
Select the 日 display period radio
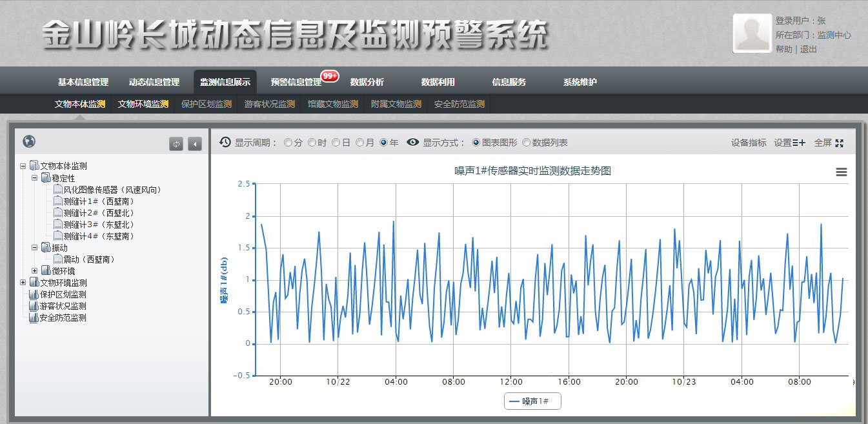pos(336,143)
